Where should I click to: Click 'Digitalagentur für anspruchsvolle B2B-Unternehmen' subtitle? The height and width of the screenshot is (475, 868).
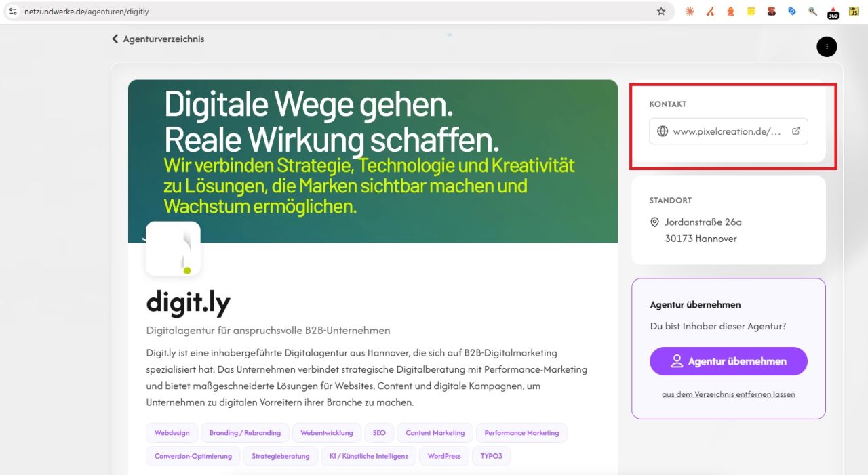point(269,331)
